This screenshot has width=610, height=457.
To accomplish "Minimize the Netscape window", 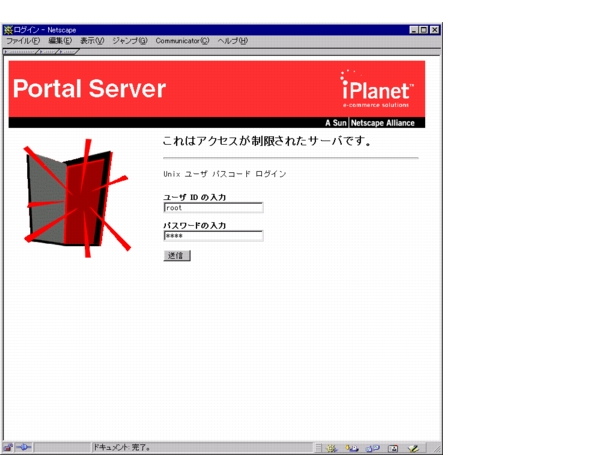I will tap(414, 30).
